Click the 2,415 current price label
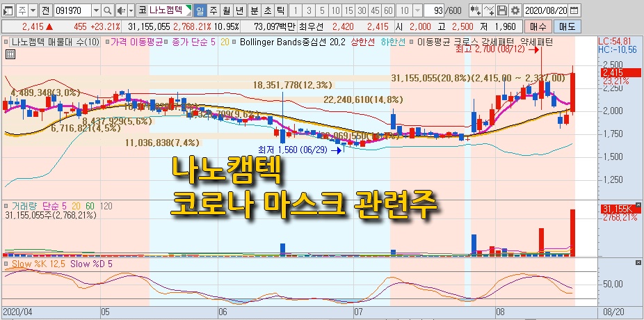The image size is (644, 320). [620, 73]
